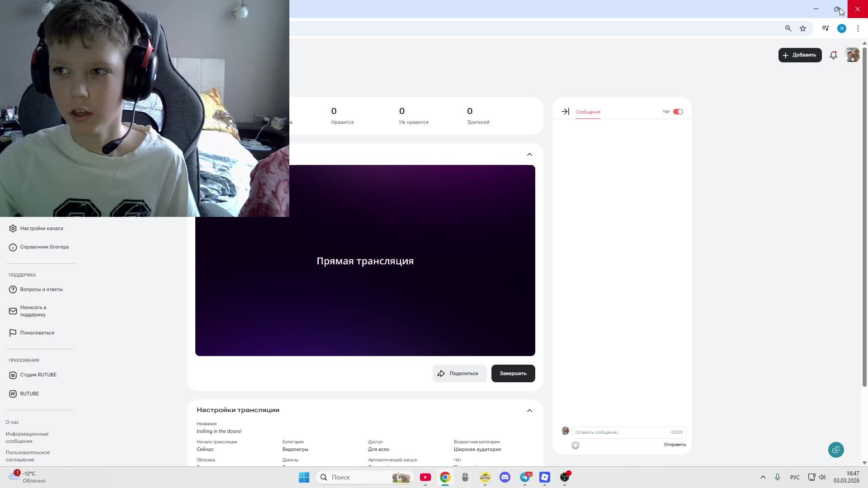Show hidden system tray icons

pyautogui.click(x=763, y=477)
